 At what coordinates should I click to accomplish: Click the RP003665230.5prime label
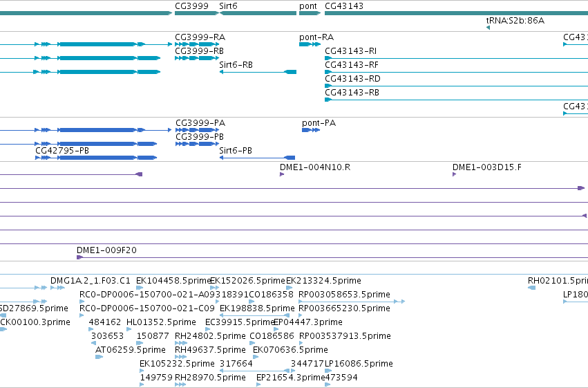[x=345, y=309]
